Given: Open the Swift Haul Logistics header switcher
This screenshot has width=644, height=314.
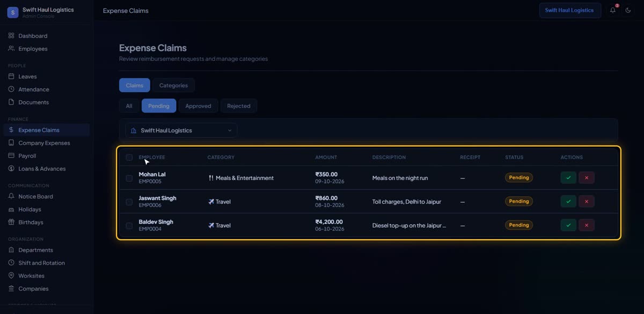Looking at the screenshot, I should pos(570,10).
